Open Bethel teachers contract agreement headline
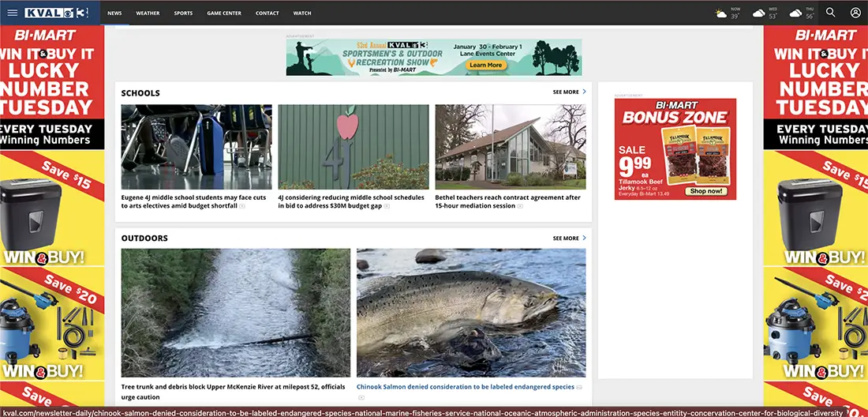The width and height of the screenshot is (868, 417). click(x=507, y=201)
